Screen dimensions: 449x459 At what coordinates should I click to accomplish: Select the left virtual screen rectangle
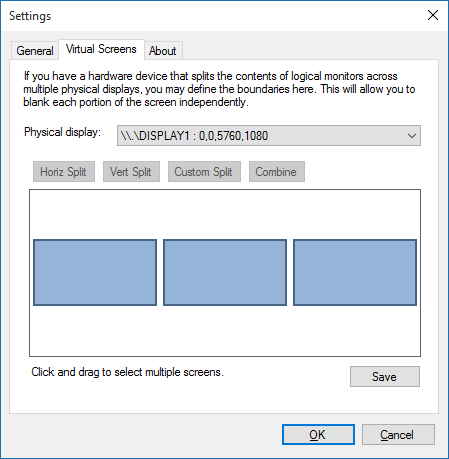95,272
